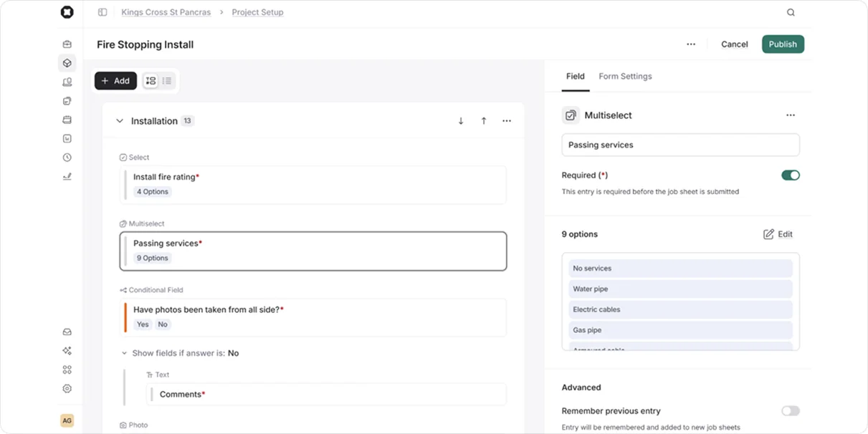
Task: Click the Cancel button
Action: click(x=735, y=44)
